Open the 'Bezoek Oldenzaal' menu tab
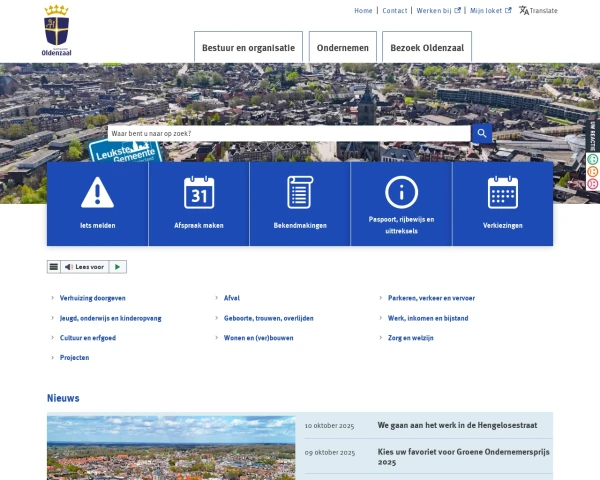 427,47
